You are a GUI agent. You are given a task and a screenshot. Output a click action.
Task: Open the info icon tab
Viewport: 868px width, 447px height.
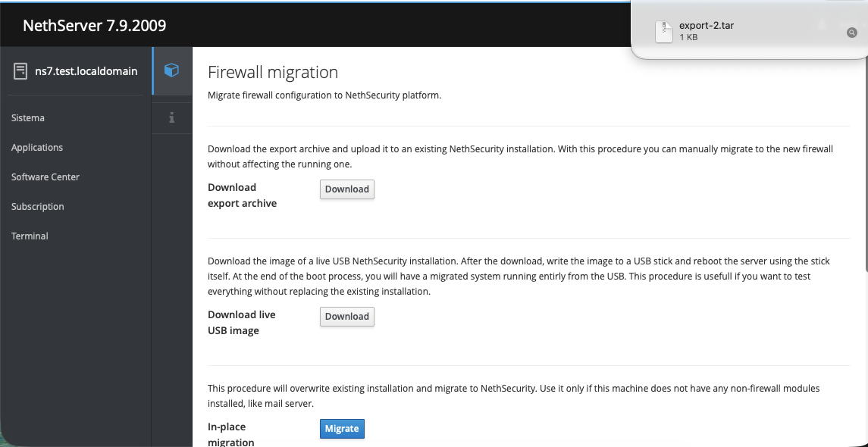click(172, 117)
